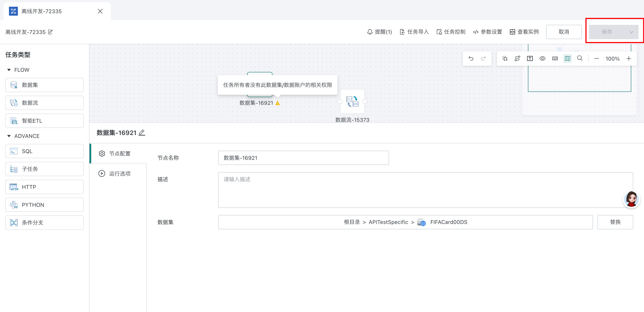The image size is (644, 312).
Task: Click the pencil beside 数据集-16921 title
Action: pos(142,133)
